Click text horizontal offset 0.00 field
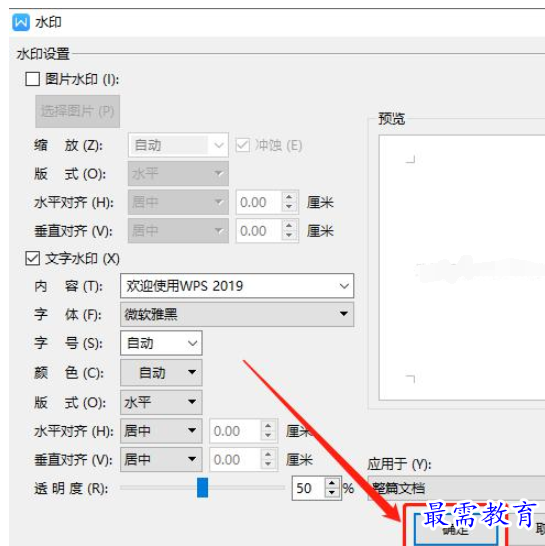 coord(235,431)
